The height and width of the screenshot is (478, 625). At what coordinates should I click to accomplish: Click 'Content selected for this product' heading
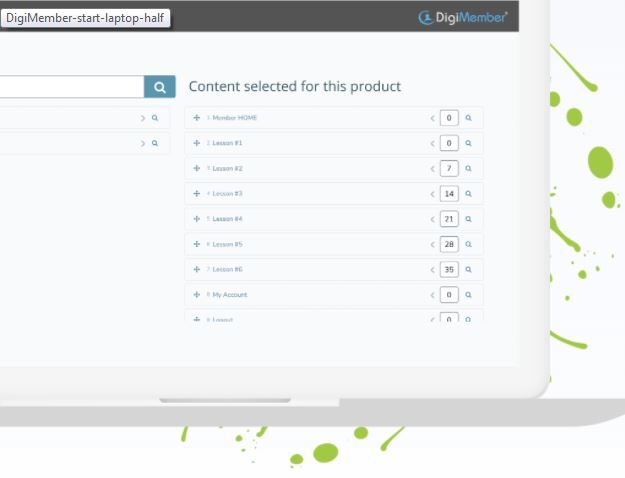click(x=295, y=87)
